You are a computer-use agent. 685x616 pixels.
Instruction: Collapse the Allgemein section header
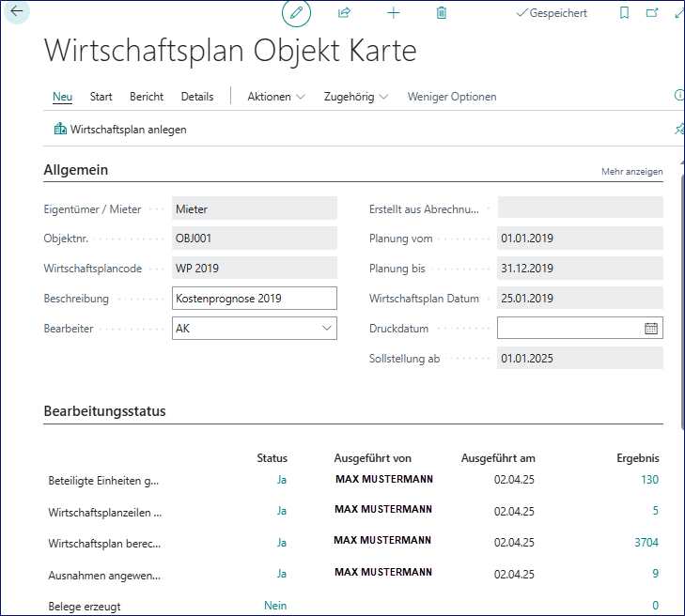point(75,170)
